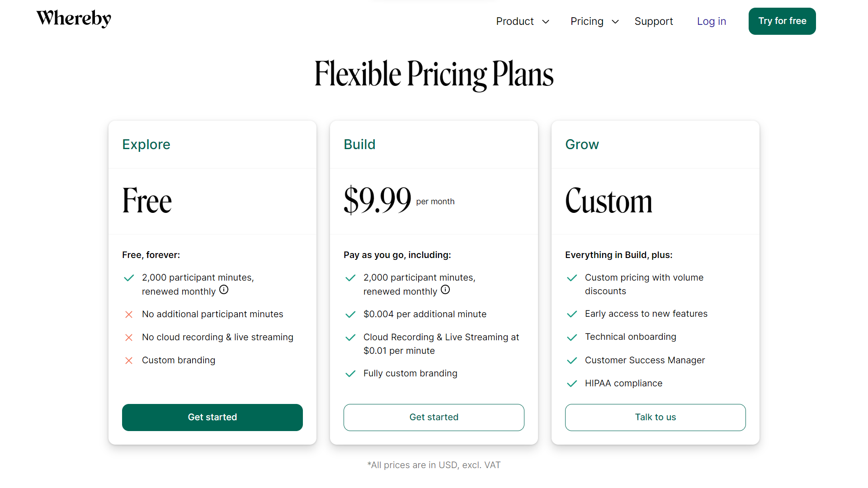This screenshot has height=488, width=868.
Task: Click the Whereby logo
Action: coord(74,19)
